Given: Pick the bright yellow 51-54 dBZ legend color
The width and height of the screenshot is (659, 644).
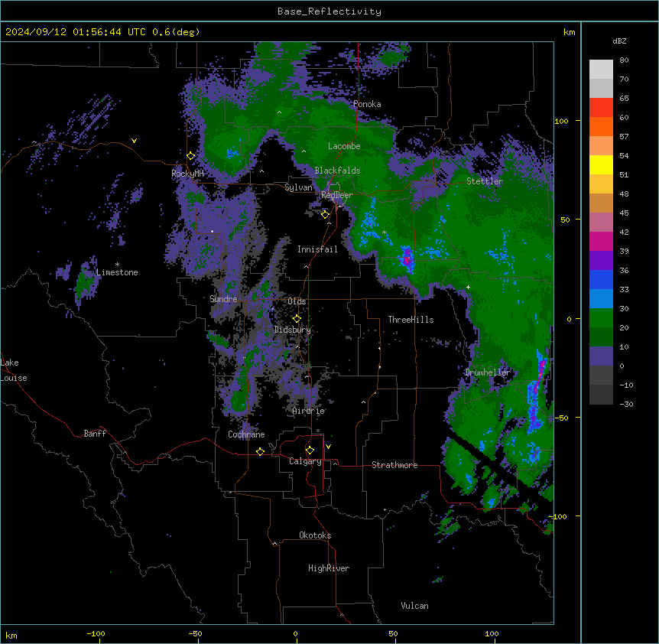Looking at the screenshot, I should coord(601,164).
